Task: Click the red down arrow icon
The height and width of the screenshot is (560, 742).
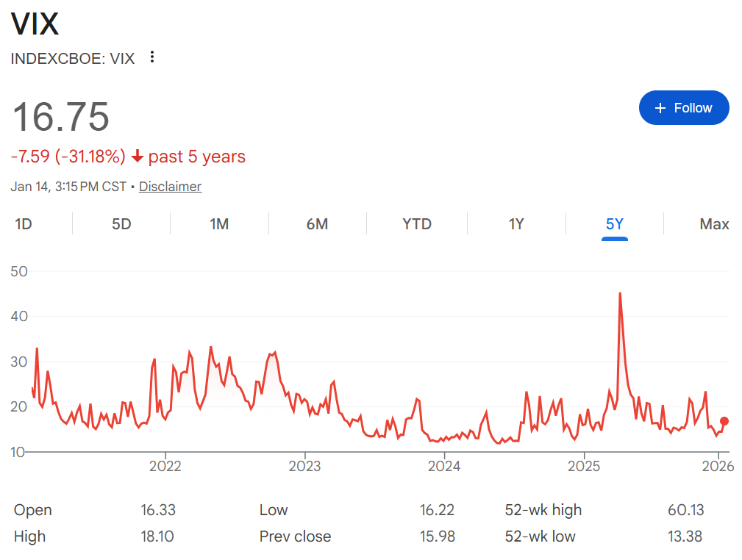Action: [138, 157]
